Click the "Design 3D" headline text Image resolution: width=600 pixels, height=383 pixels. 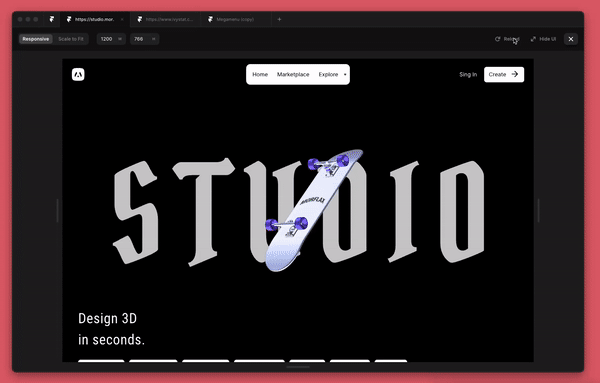coord(108,318)
